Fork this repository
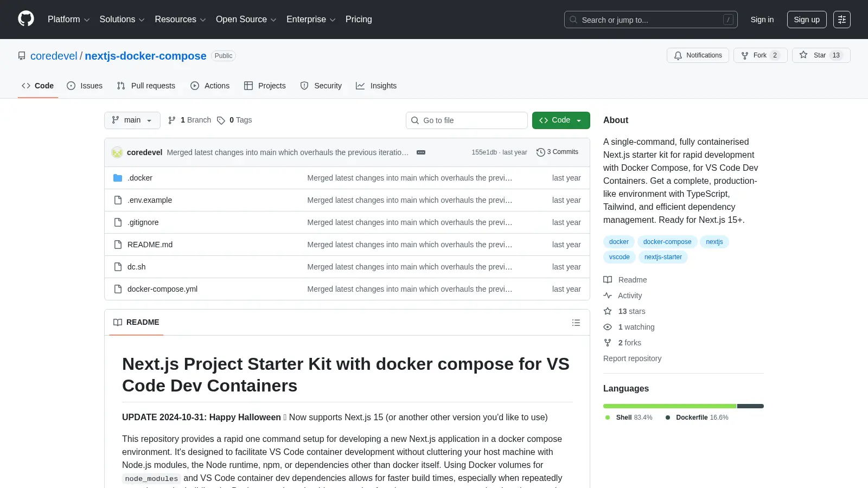Image resolution: width=868 pixels, height=488 pixels. click(760, 55)
